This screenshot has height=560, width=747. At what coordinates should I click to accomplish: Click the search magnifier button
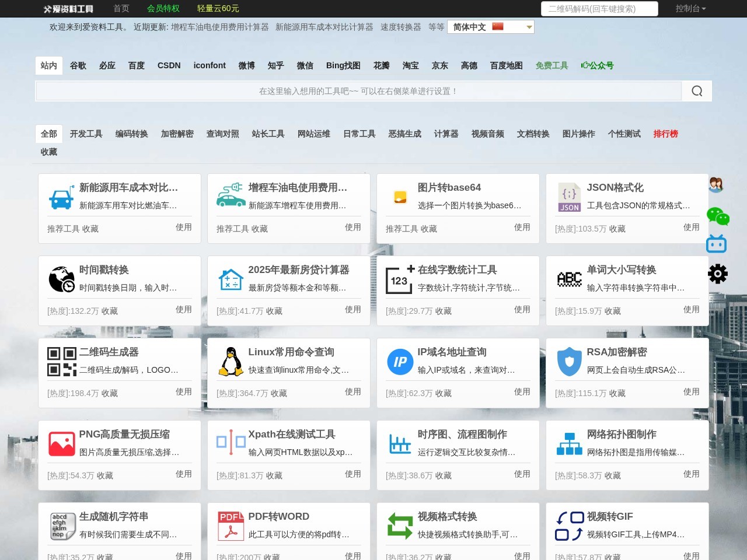coord(697,91)
